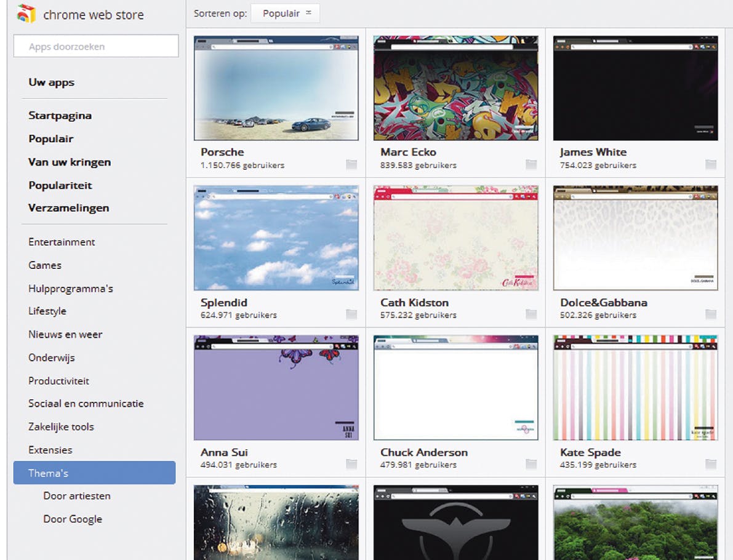Open Lifestyle category
The image size is (733, 560).
point(47,311)
